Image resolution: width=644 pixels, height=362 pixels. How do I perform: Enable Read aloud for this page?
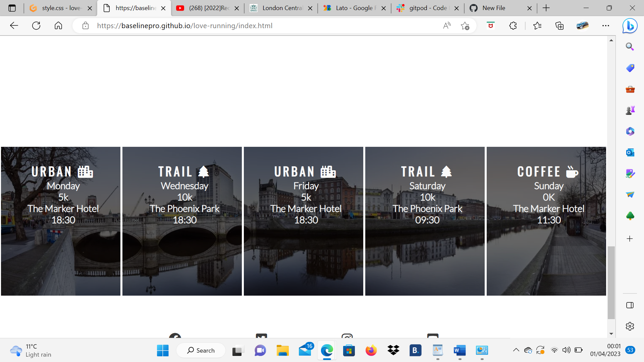447,25
